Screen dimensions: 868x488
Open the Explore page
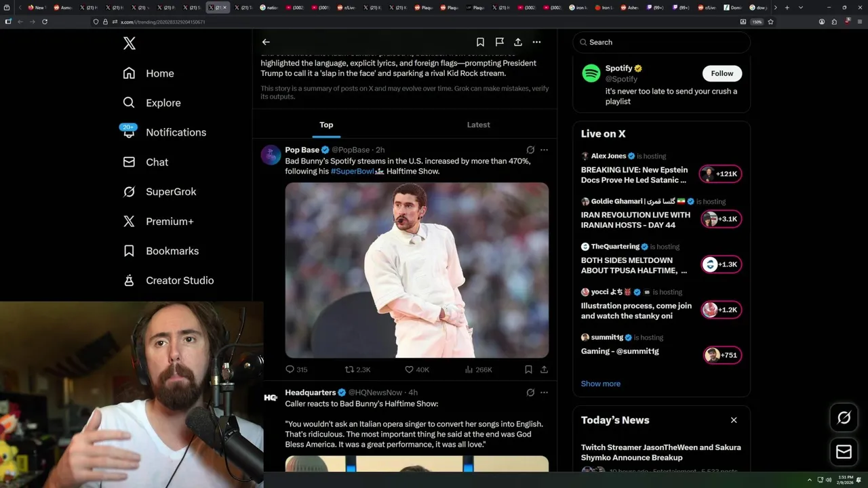pyautogui.click(x=152, y=103)
